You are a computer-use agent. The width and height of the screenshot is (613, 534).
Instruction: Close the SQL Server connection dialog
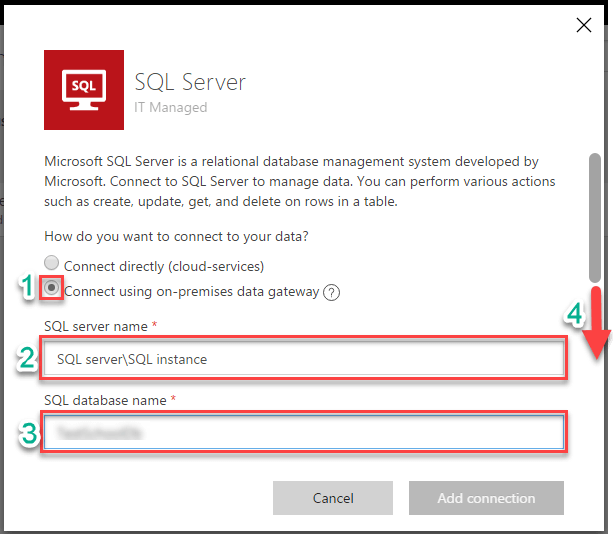[584, 26]
